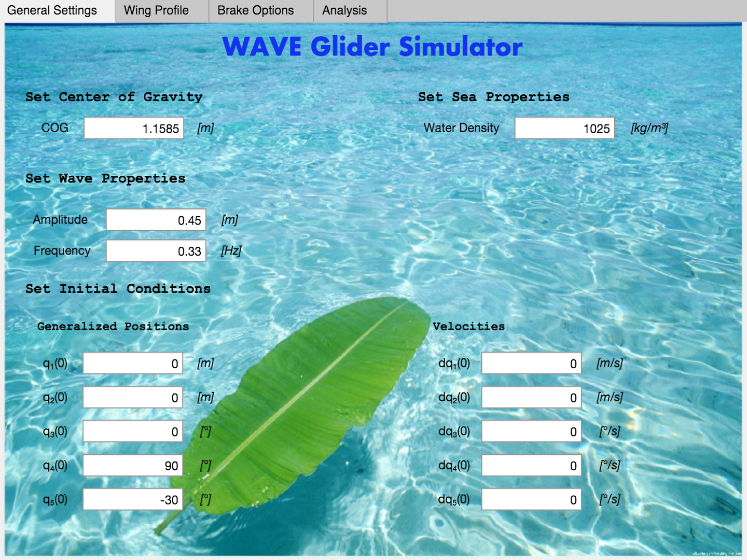Screen dimensions: 747x560
Task: Click the dq1(0) velocity field
Action: (x=532, y=363)
